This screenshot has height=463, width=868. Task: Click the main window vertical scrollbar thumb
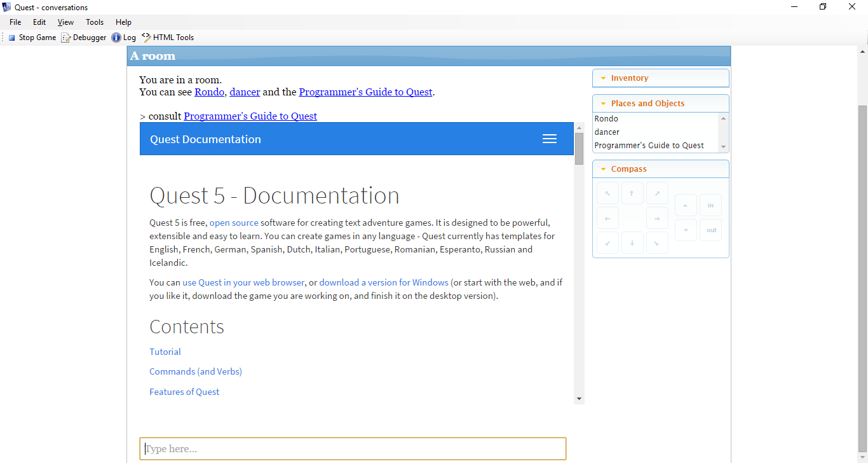click(x=862, y=280)
